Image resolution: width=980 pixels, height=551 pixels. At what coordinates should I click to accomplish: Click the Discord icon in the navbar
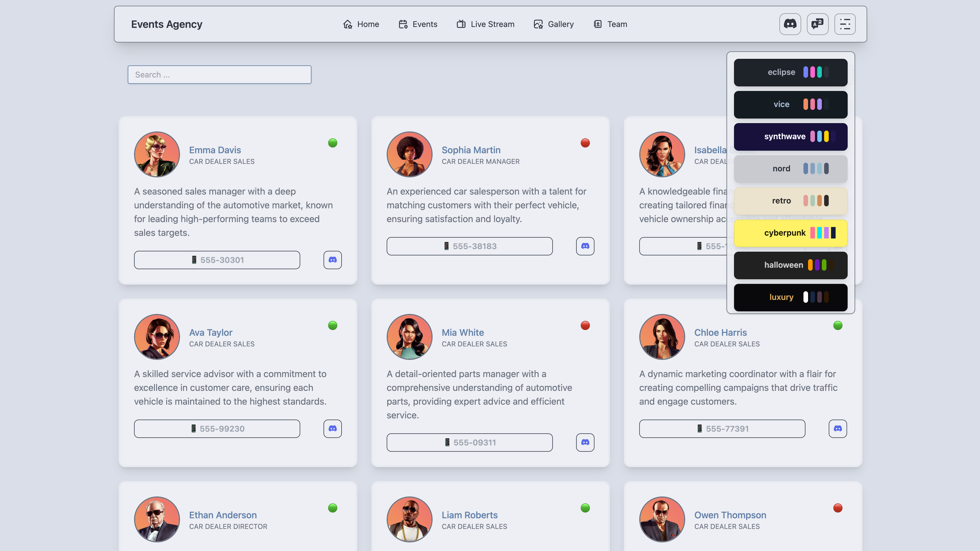pyautogui.click(x=790, y=24)
